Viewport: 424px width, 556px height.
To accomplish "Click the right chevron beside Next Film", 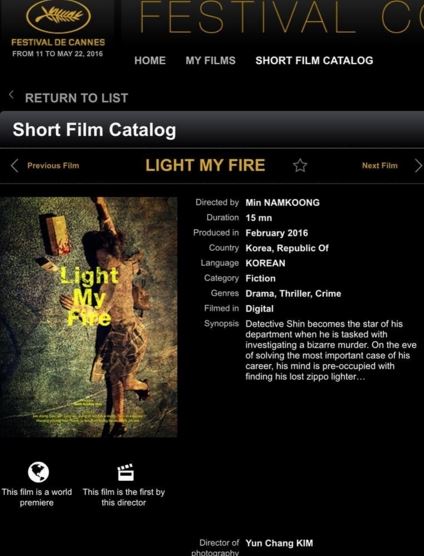I will (418, 166).
